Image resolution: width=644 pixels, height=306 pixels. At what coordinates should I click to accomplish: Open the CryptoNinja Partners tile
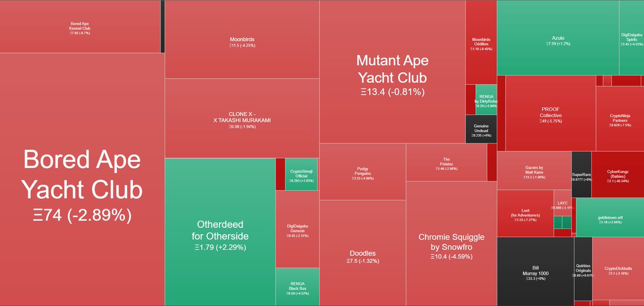pos(620,119)
